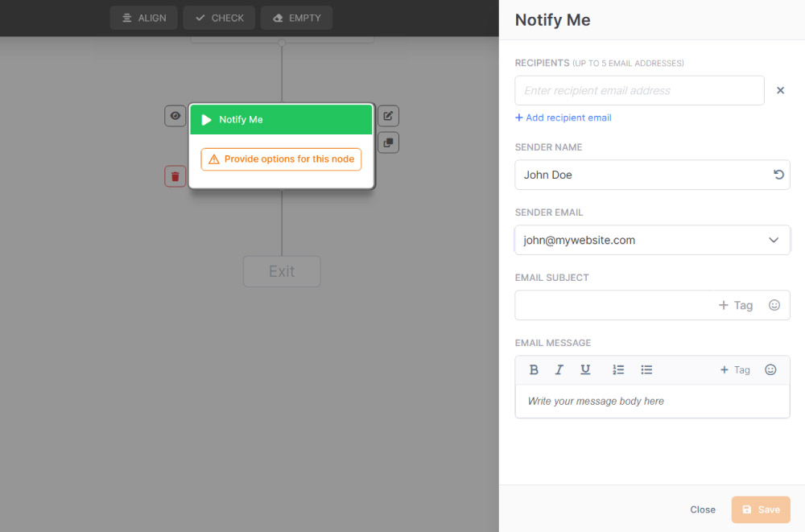Click the Align toolbar button
805x532 pixels.
coord(143,18)
